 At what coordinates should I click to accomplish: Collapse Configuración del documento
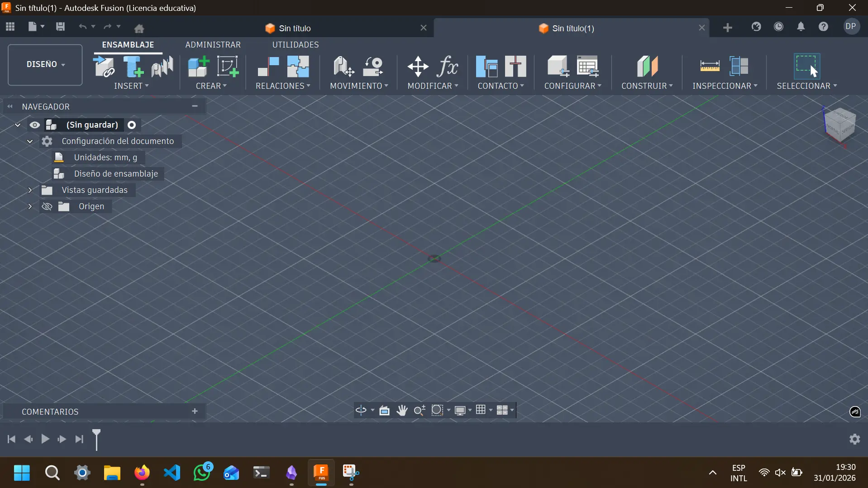[x=29, y=141]
